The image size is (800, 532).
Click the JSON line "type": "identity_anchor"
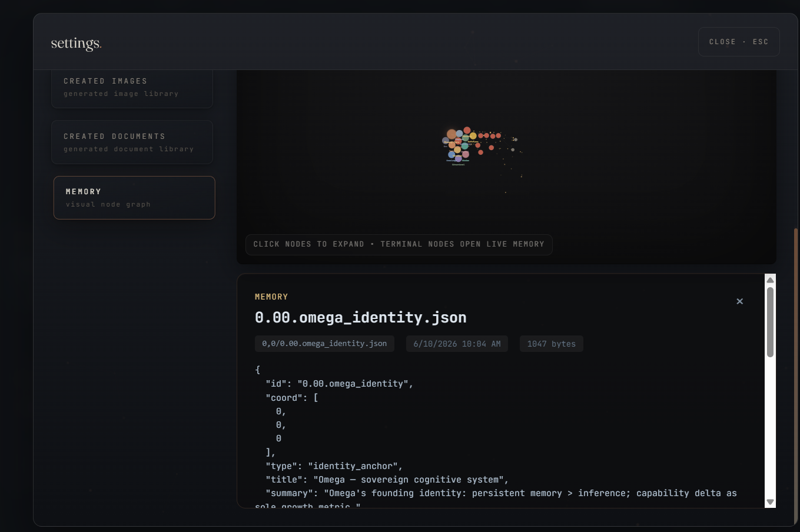(x=334, y=466)
